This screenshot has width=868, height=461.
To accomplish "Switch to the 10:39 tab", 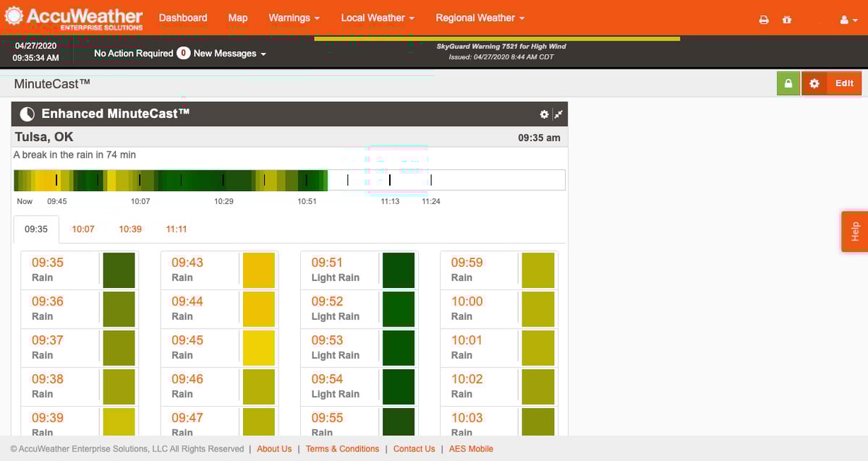I will point(129,229).
